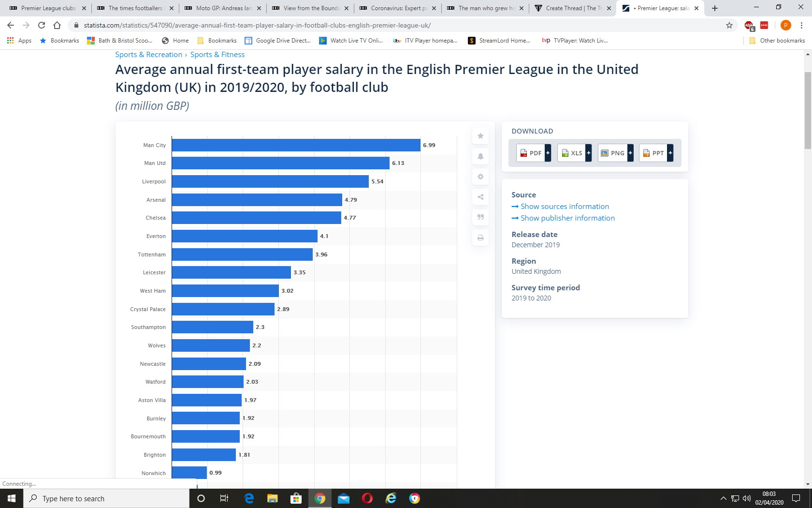Download chart as PNG
The height and width of the screenshot is (508, 812).
(x=612, y=153)
